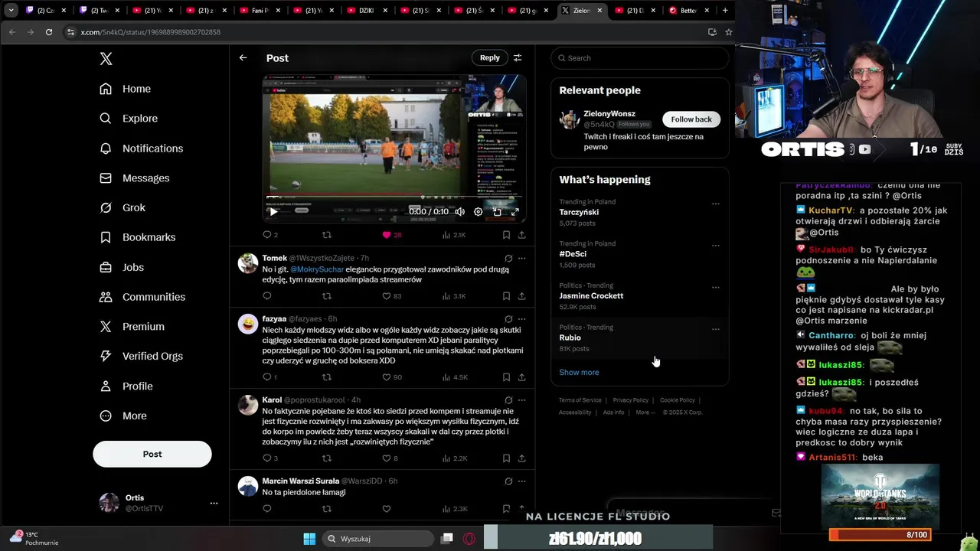The height and width of the screenshot is (551, 980).
Task: Open Premium in the sidebar
Action: [x=132, y=327]
